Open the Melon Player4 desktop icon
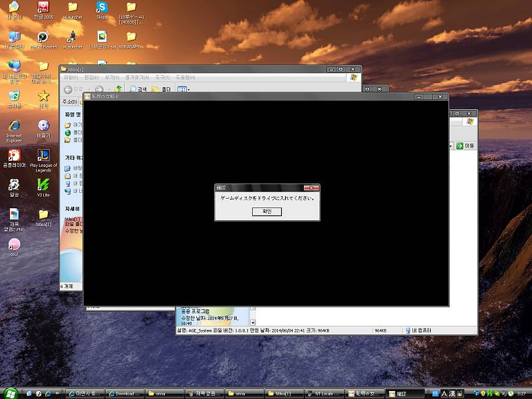 click(x=43, y=37)
